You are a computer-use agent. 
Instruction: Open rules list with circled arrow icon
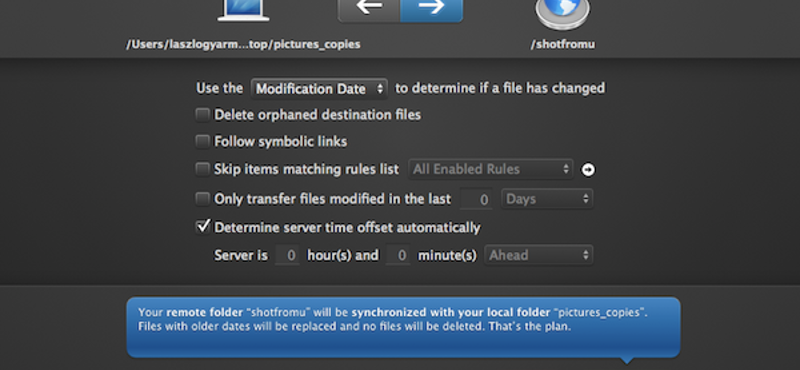coord(588,169)
